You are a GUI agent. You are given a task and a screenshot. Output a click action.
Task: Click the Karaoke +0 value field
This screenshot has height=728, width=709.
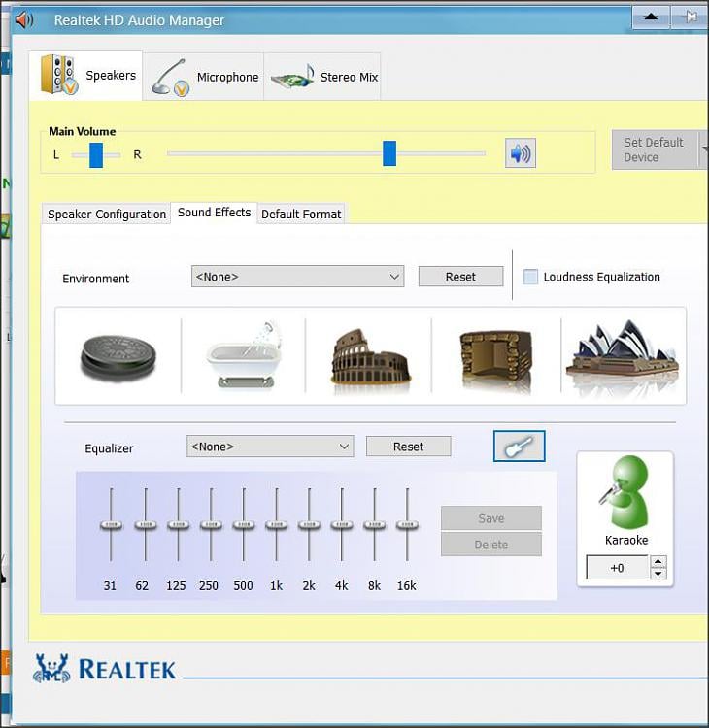[618, 568]
